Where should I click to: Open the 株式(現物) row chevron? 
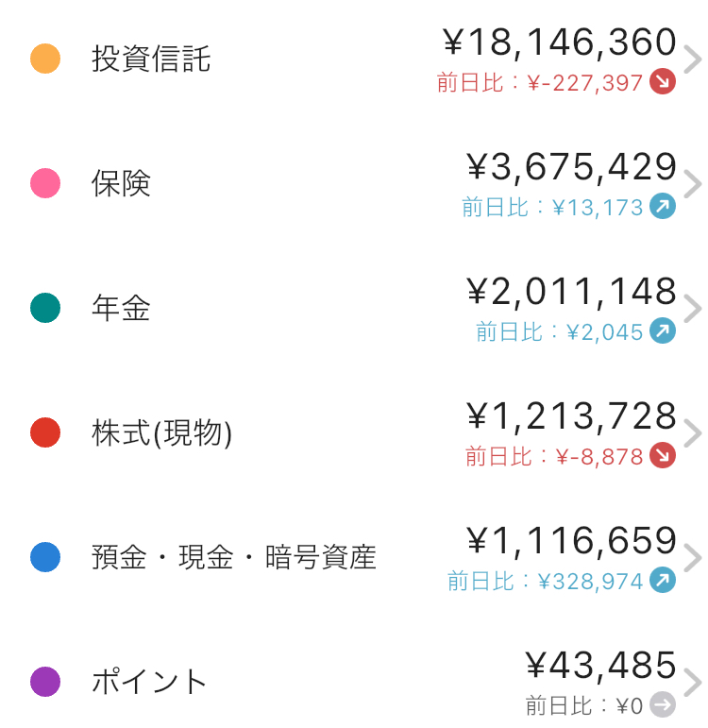693,434
